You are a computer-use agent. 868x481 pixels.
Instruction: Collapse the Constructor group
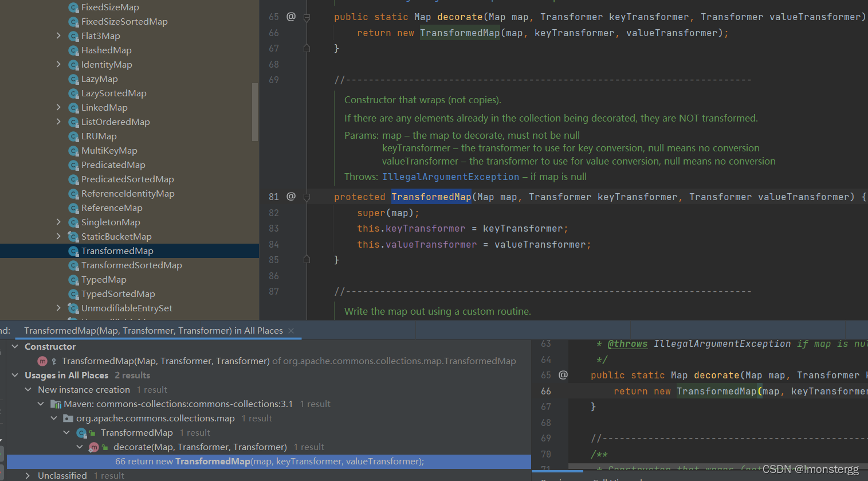(15, 346)
